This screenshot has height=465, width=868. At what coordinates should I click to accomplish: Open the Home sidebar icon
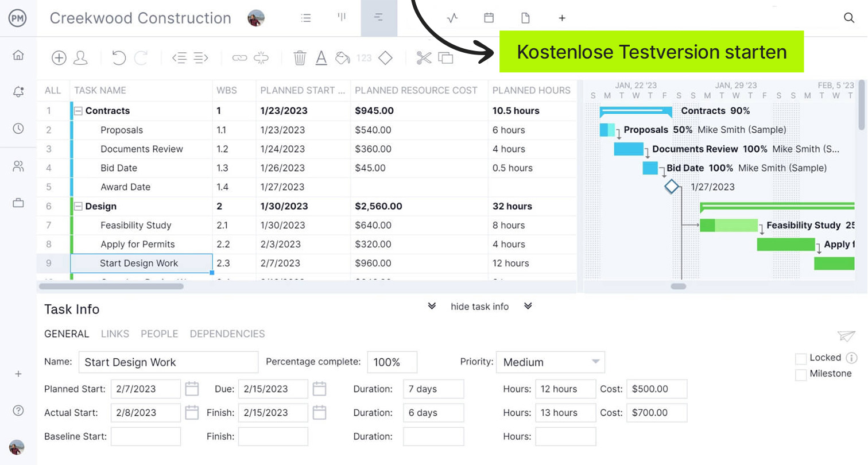tap(18, 55)
